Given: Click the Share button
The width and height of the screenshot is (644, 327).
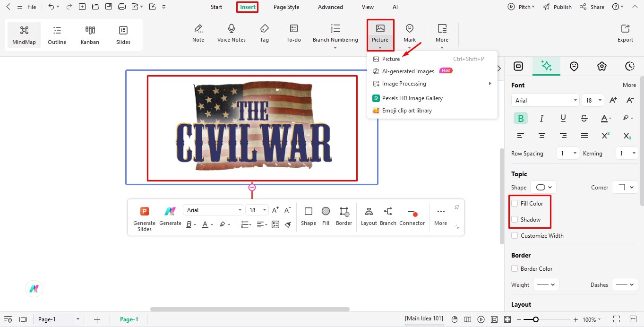Looking at the screenshot, I should tap(592, 7).
